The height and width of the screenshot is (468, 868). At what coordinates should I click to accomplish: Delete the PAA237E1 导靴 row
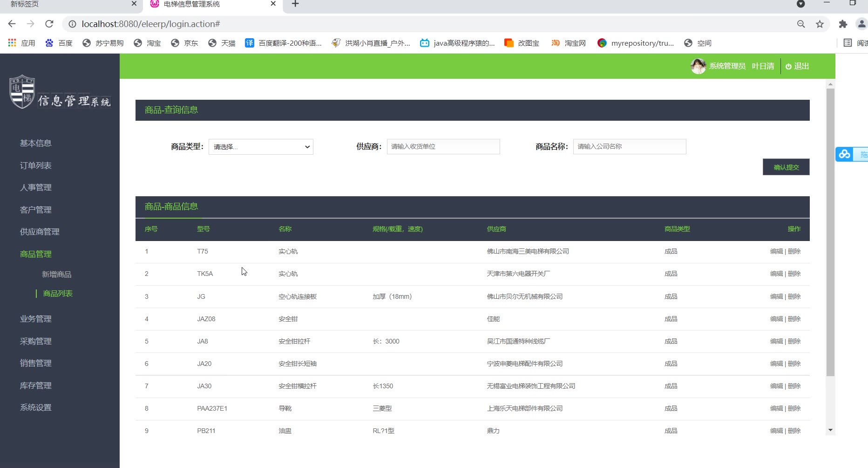[x=794, y=408]
